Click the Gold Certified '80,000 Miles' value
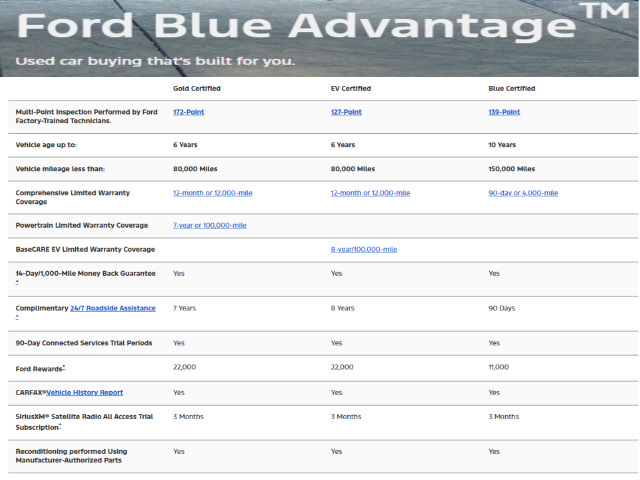Image resolution: width=640 pixels, height=480 pixels. pyautogui.click(x=195, y=169)
